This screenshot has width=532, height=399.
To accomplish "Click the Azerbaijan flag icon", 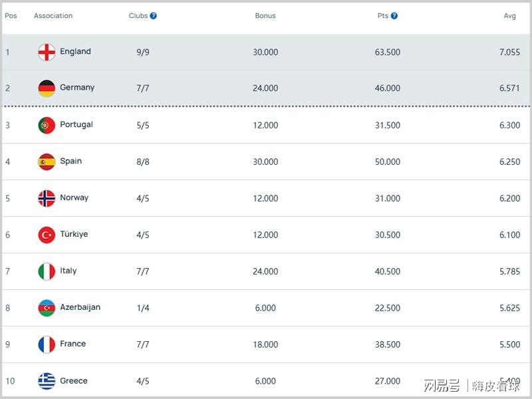I will 47,308.
